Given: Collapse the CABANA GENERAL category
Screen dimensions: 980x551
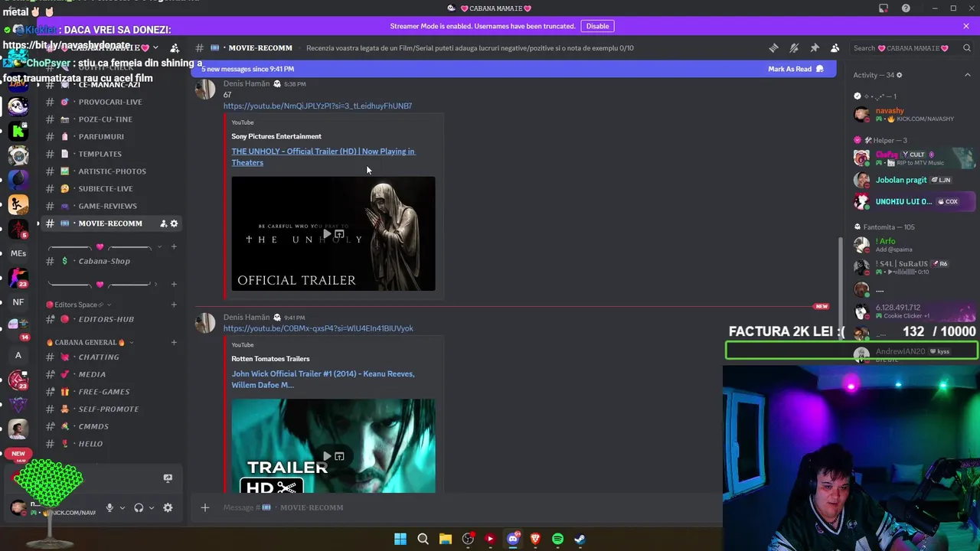Looking at the screenshot, I should click(x=88, y=342).
